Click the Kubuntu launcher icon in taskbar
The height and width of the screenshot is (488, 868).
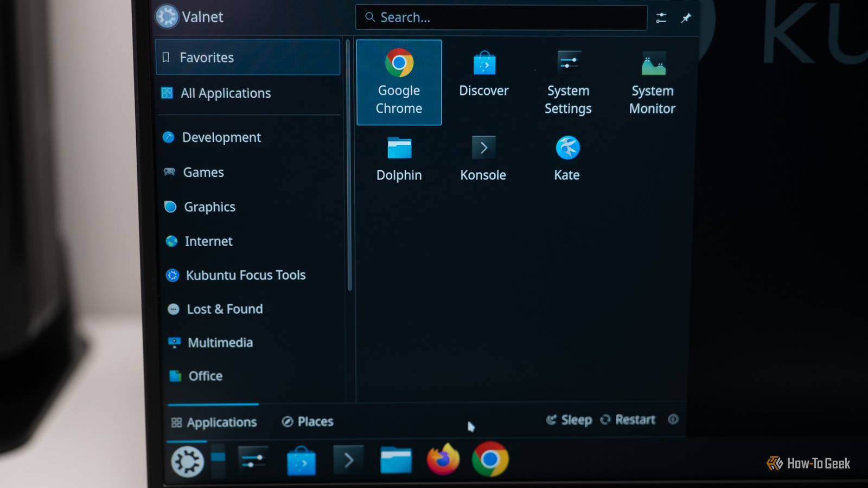point(187,461)
